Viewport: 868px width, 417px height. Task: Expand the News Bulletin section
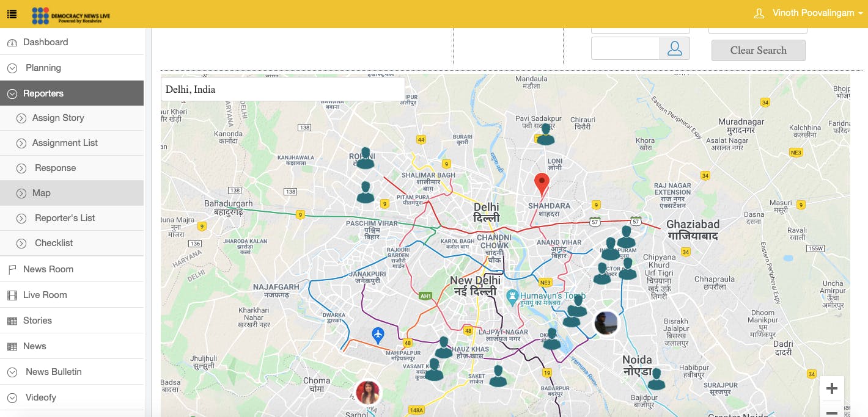pyautogui.click(x=72, y=372)
